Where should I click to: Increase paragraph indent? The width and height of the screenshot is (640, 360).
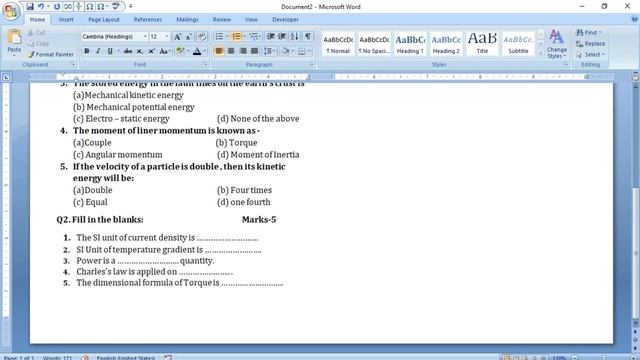point(282,37)
